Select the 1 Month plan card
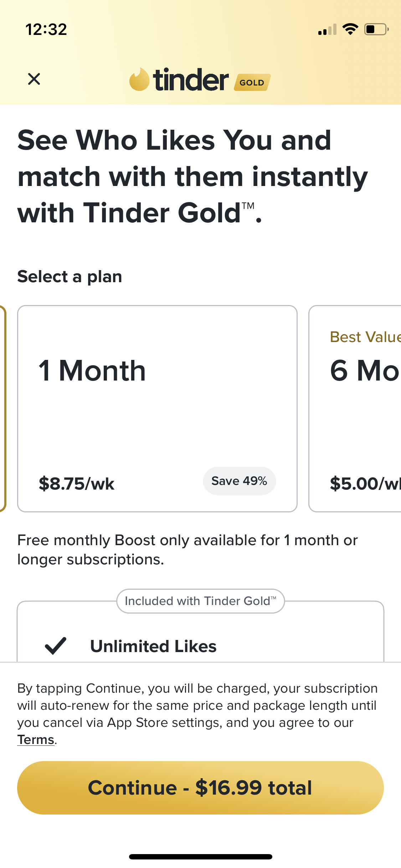Viewport: 401px width, 868px height. coord(157,408)
